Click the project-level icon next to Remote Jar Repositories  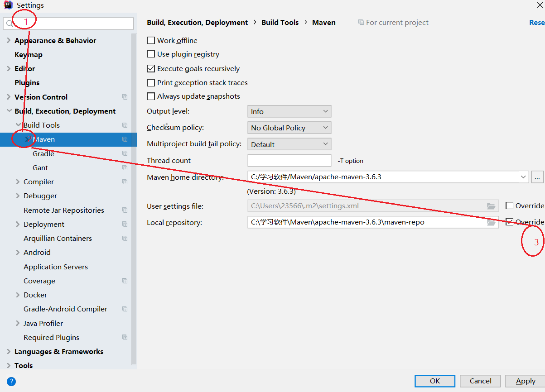(x=125, y=210)
